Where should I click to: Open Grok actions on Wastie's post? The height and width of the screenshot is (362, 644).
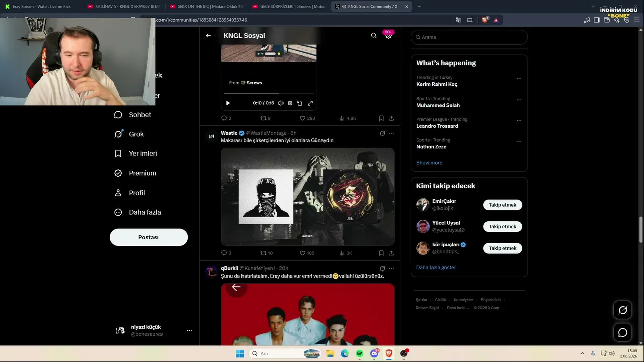382,133
